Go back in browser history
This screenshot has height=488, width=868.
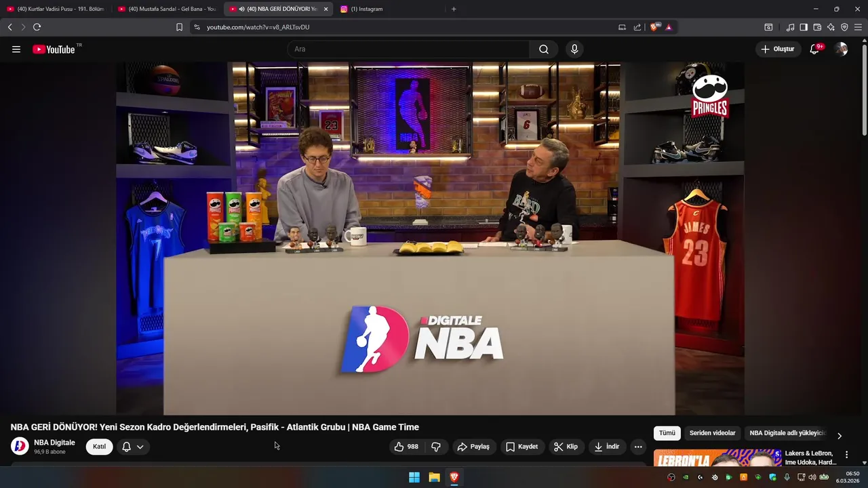[10, 27]
